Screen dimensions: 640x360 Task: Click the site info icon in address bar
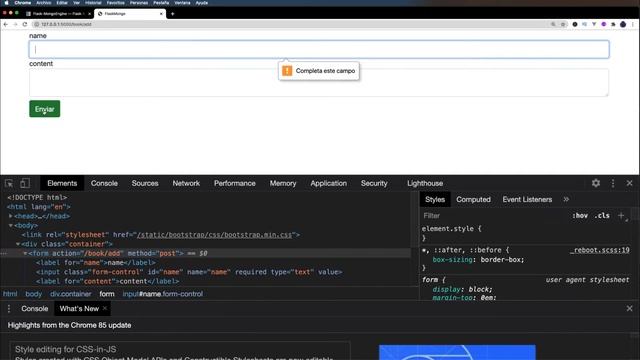pyautogui.click(x=36, y=24)
